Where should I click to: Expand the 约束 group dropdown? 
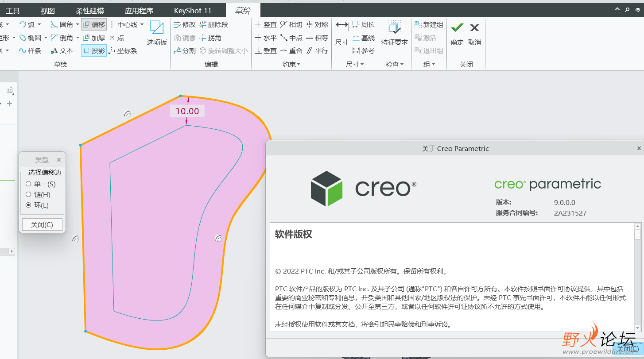(291, 65)
